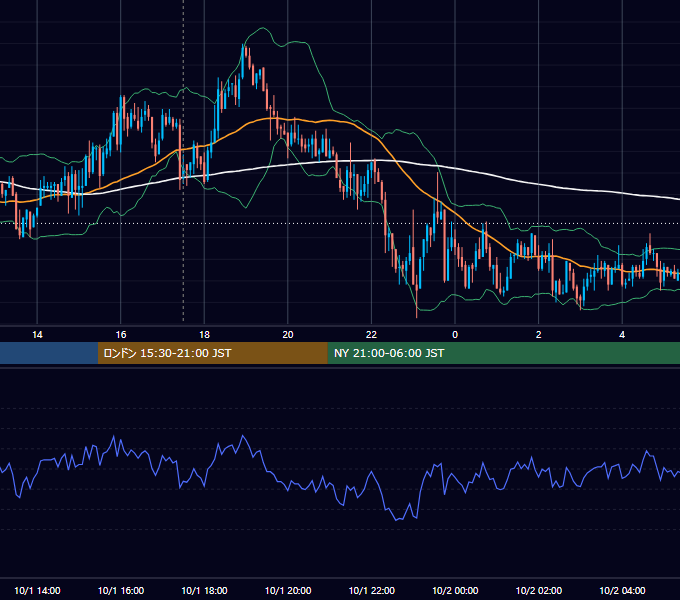Click the 10/1 16:00 label on oscillator axis
Image resolution: width=680 pixels, height=600 pixels.
pos(121,590)
